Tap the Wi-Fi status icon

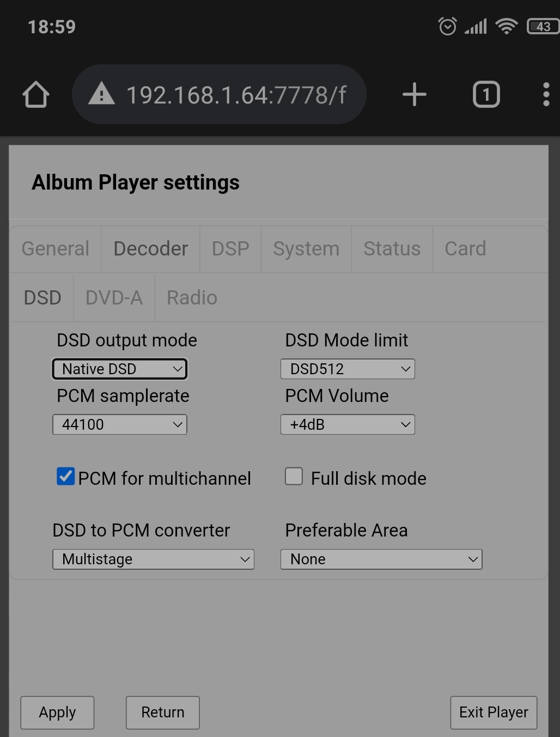tap(506, 26)
